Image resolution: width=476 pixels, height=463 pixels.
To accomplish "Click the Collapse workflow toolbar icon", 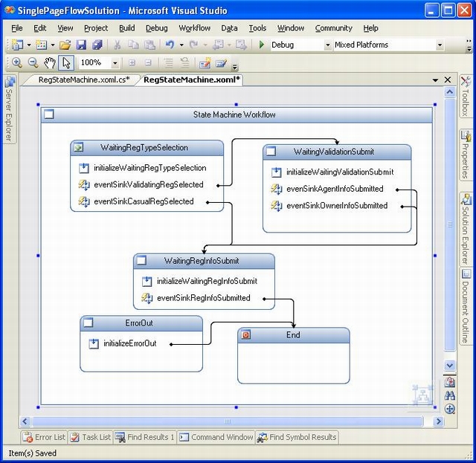I will pos(148,63).
